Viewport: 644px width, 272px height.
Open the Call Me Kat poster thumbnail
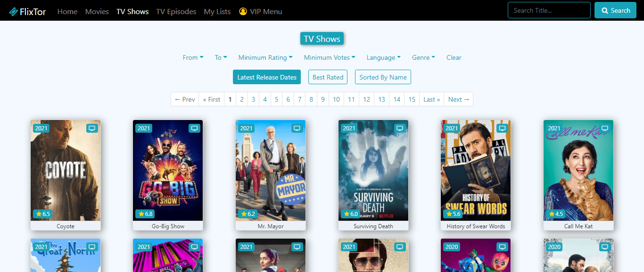(x=578, y=170)
